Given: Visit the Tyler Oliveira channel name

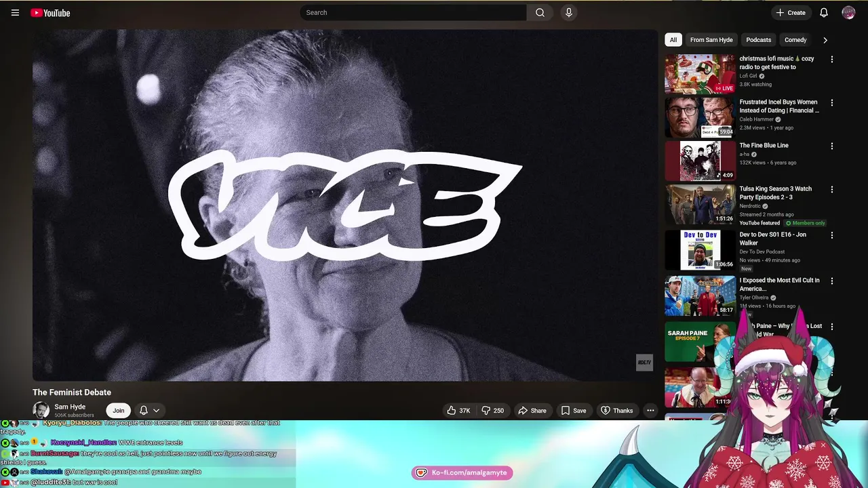Looking at the screenshot, I should point(754,298).
